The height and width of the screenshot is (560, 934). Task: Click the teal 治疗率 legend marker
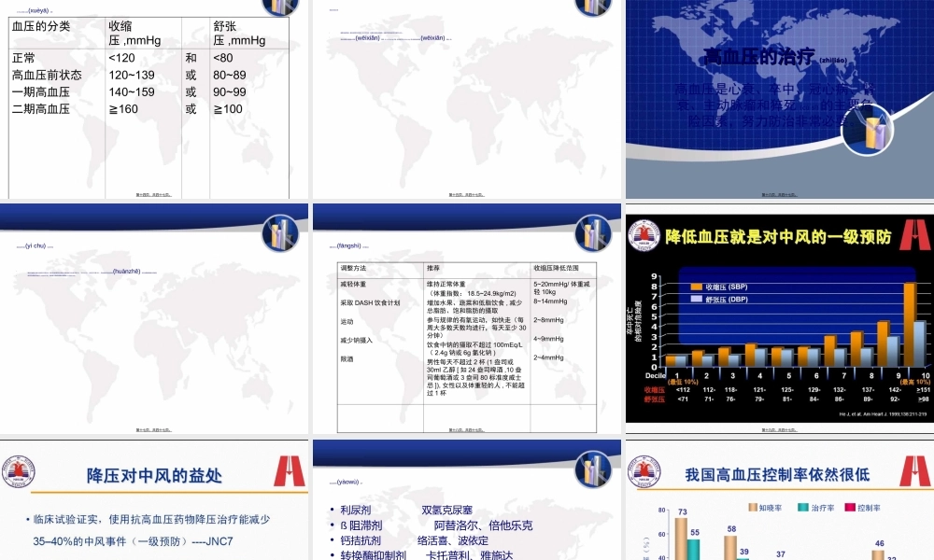pyautogui.click(x=803, y=507)
